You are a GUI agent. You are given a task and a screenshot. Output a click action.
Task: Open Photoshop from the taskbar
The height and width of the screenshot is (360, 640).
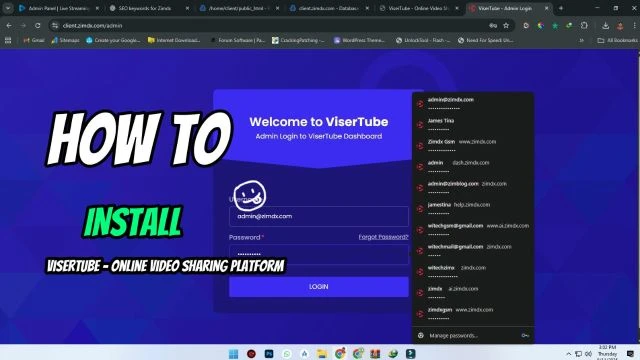[x=269, y=353]
